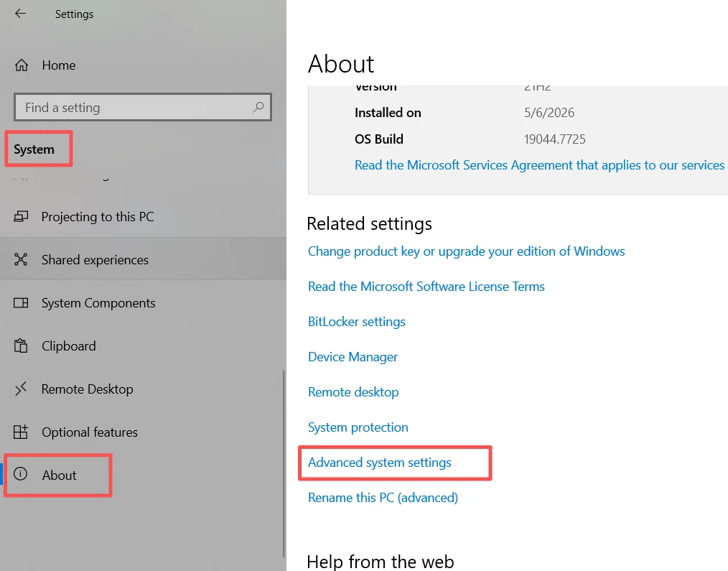Click the OS Build value 19044.7725
Screen dimensions: 728x571
coord(555,139)
